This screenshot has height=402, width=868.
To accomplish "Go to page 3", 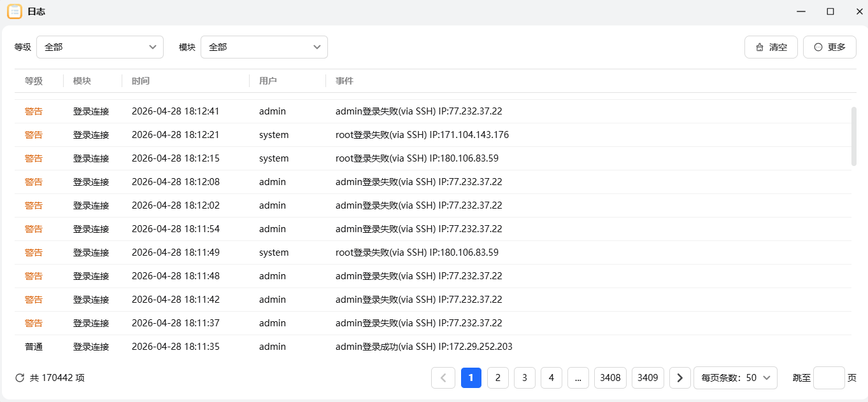I will [x=525, y=378].
